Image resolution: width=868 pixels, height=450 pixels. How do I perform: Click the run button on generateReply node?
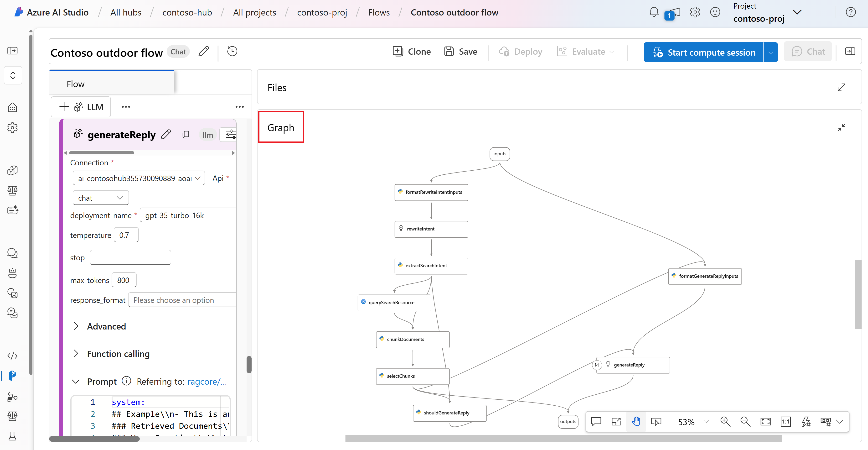coord(597,365)
